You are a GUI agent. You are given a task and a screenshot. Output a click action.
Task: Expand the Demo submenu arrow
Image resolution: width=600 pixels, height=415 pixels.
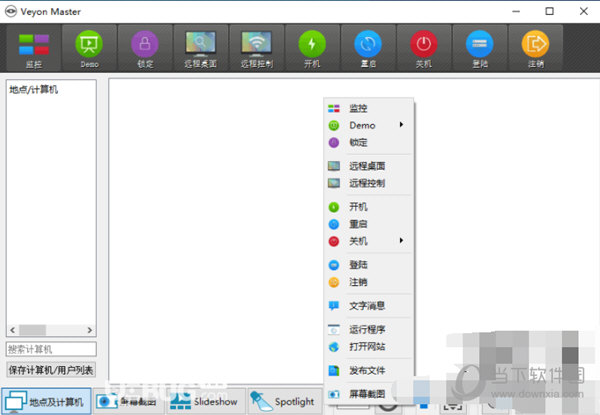(x=401, y=125)
